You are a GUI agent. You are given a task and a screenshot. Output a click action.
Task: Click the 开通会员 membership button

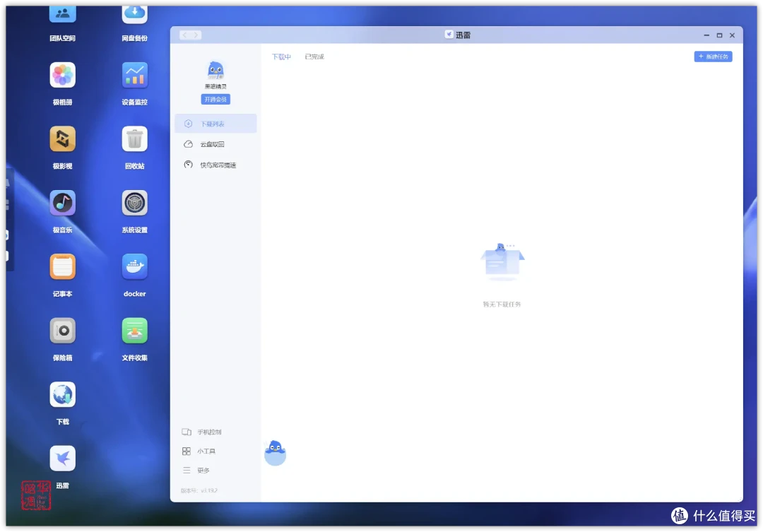[215, 100]
